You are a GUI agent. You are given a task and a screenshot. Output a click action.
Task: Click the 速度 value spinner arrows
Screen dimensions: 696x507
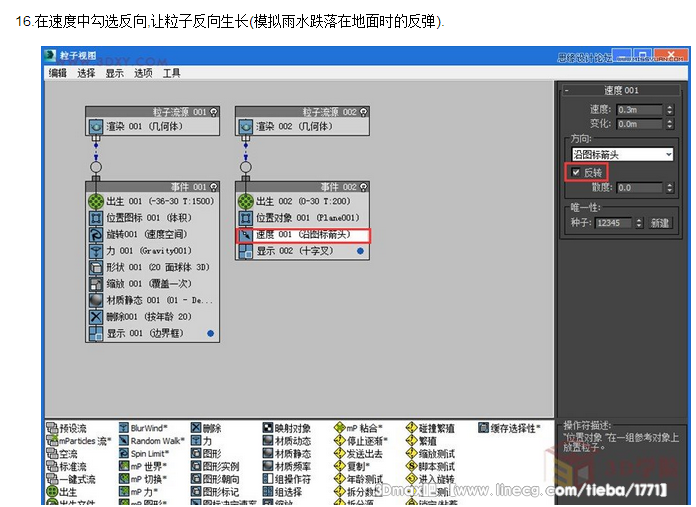coord(669,110)
